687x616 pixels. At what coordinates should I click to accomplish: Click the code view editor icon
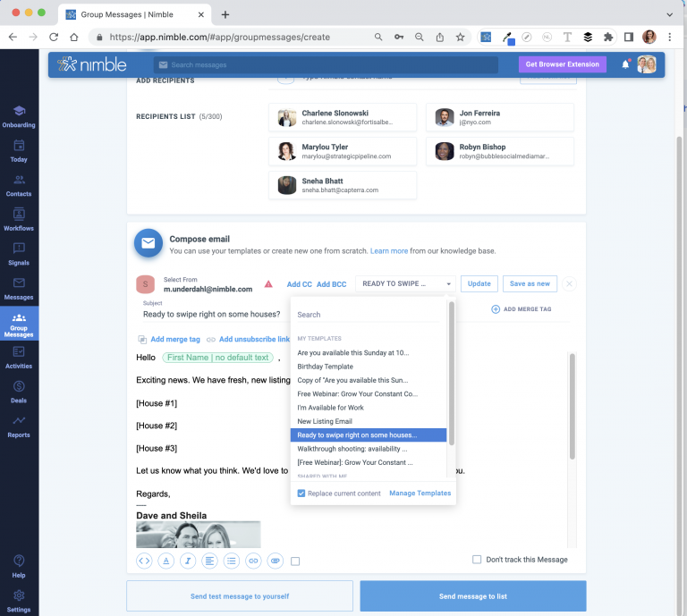[x=144, y=561]
